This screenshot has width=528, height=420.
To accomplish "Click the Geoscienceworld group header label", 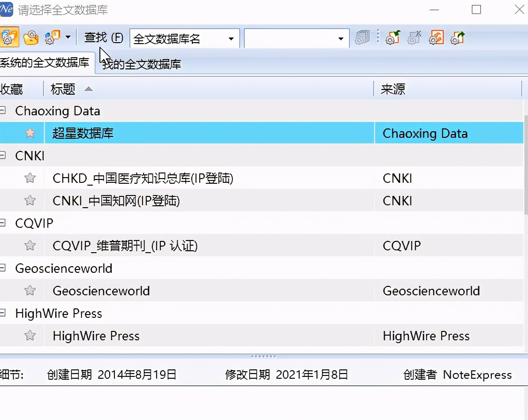I will [64, 269].
